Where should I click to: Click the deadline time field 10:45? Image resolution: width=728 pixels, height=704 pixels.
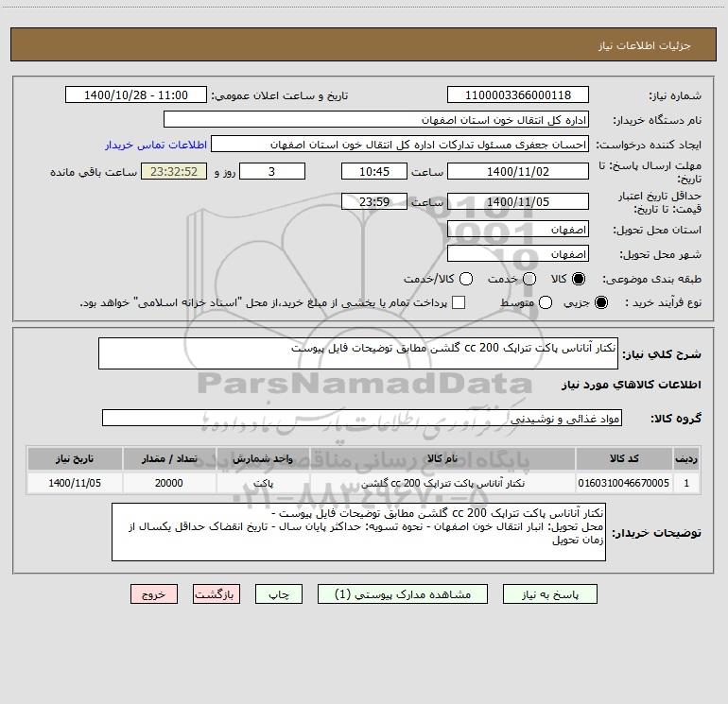point(374,171)
